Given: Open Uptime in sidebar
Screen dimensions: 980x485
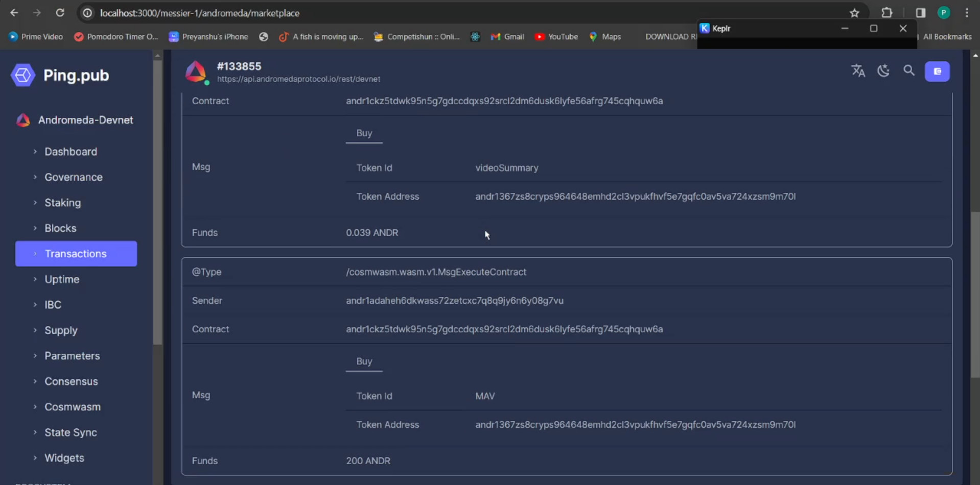Looking at the screenshot, I should click(x=62, y=279).
